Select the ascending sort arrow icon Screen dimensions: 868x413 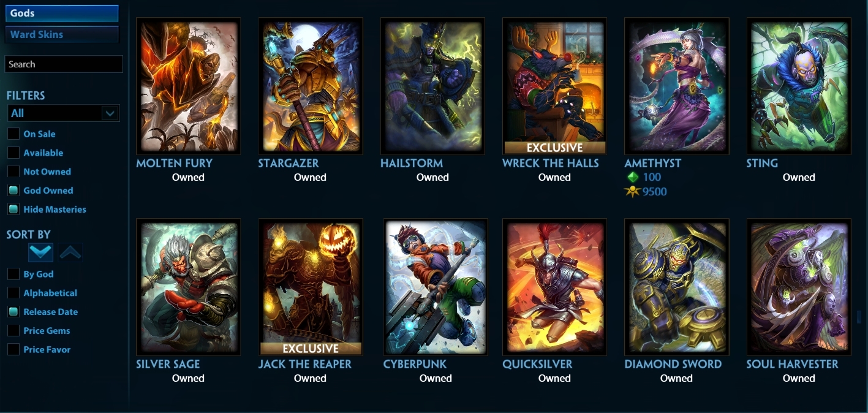tap(70, 252)
